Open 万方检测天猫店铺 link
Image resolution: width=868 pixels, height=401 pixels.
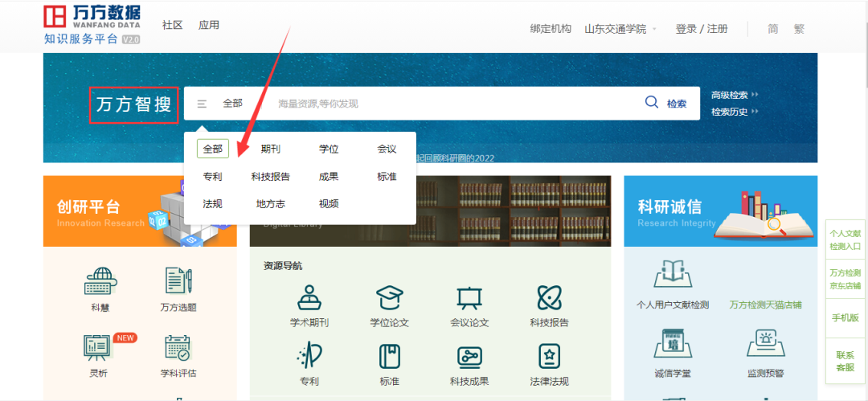click(765, 305)
